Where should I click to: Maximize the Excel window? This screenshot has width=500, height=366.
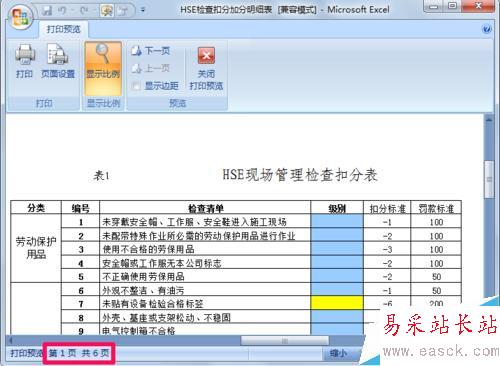pyautogui.click(x=452, y=6)
